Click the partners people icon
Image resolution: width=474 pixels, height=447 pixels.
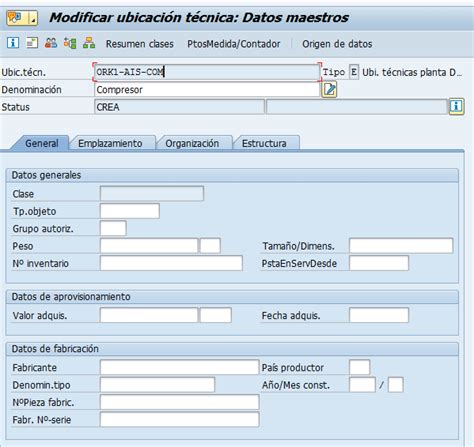click(51, 43)
